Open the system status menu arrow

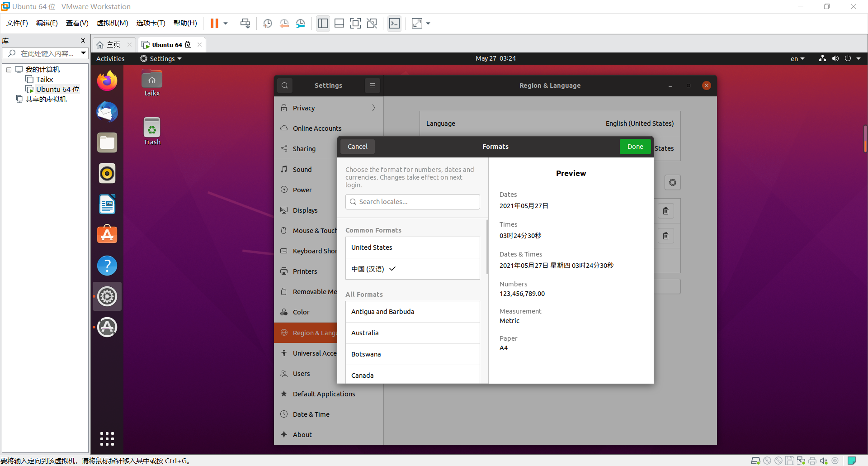[860, 58]
